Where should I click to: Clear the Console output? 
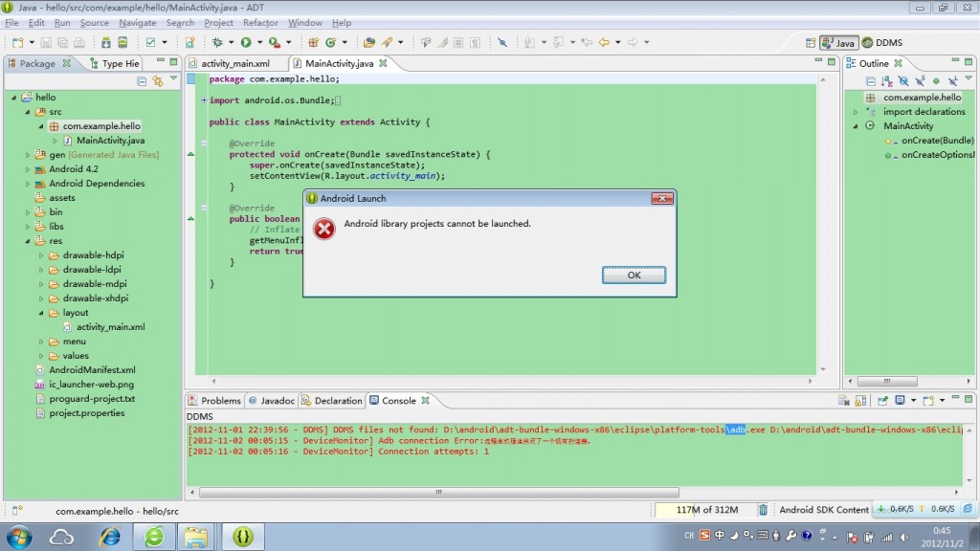[x=844, y=401]
